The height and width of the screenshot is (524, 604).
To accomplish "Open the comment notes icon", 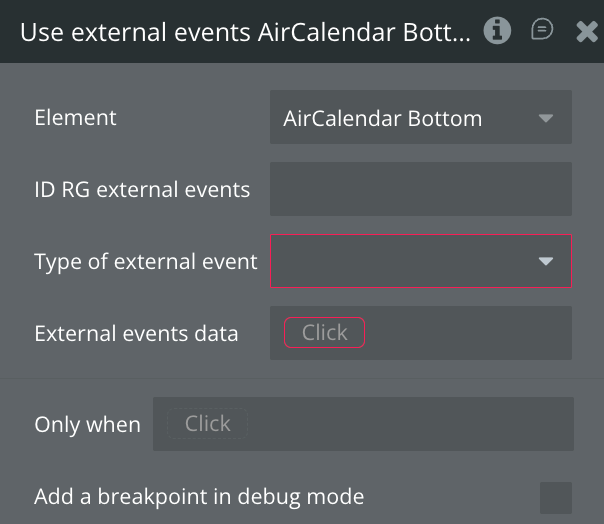I will pyautogui.click(x=542, y=31).
